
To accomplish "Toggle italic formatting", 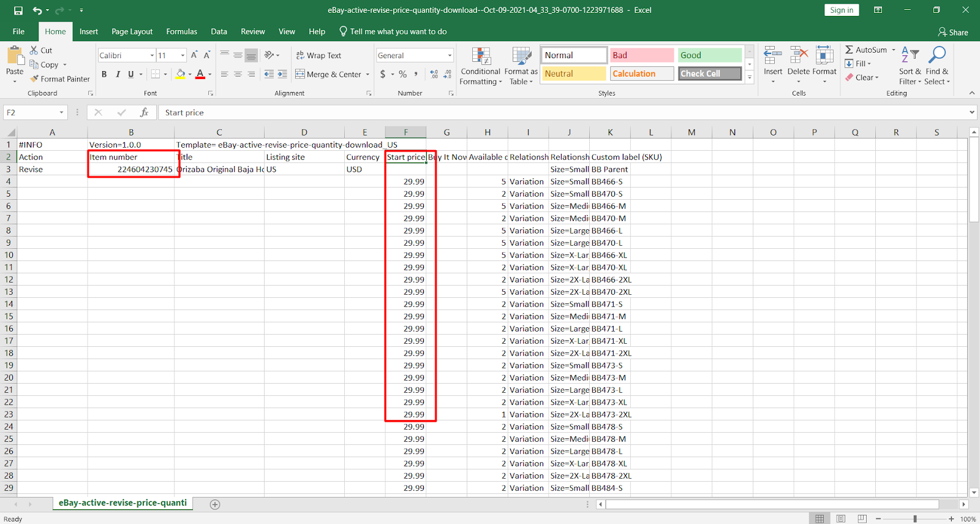I will coord(118,74).
